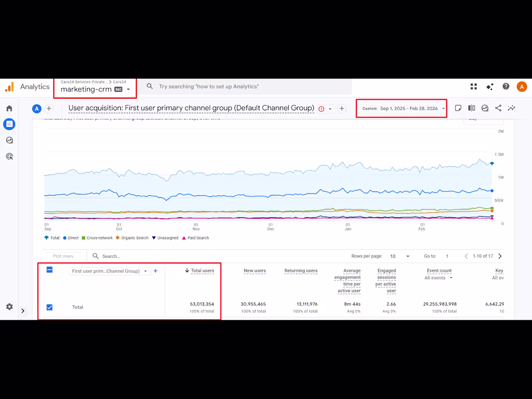Launch the Google apps grid
Image resolution: width=532 pixels, height=399 pixels.
(473, 87)
